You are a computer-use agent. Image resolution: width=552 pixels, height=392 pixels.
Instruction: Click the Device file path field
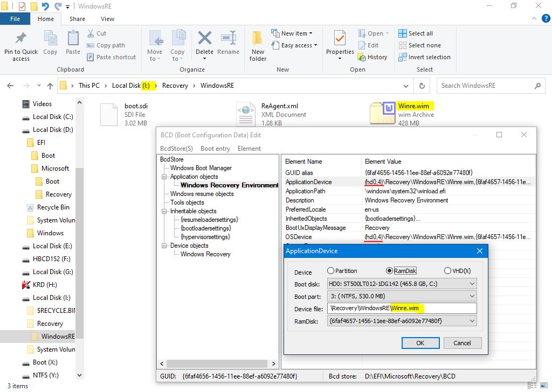[x=402, y=309]
